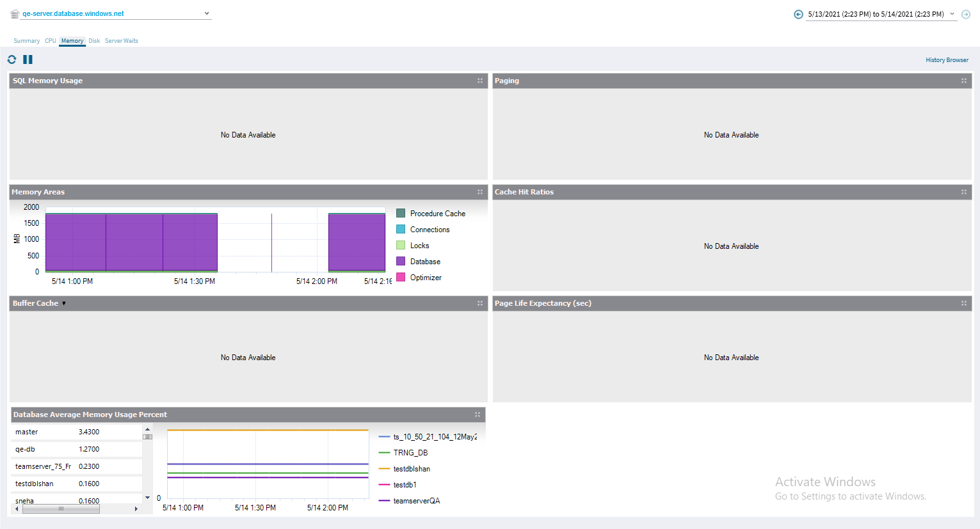Open the server selection dropdown
This screenshot has width=980, height=529.
(x=207, y=13)
